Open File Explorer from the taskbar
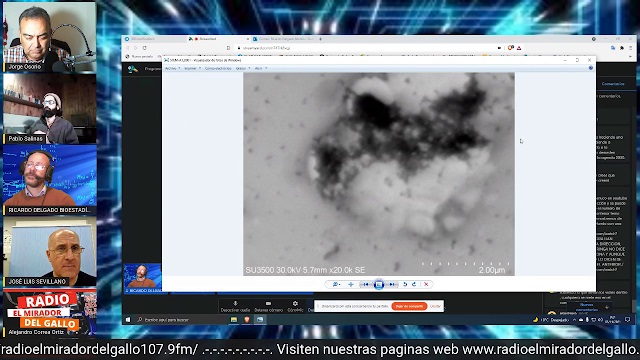Image resolution: width=640 pixels, height=360 pixels. tap(234, 320)
